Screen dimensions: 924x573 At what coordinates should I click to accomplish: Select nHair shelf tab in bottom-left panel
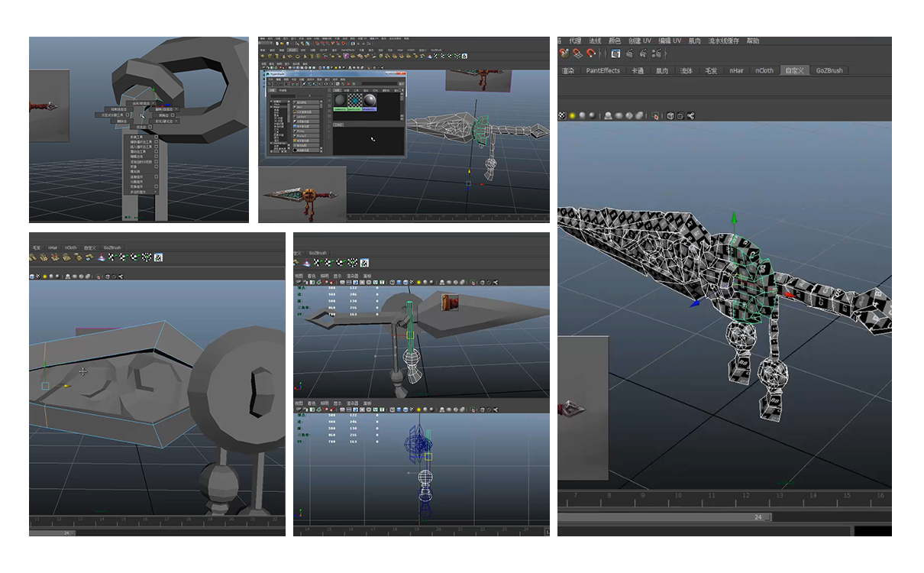point(53,248)
